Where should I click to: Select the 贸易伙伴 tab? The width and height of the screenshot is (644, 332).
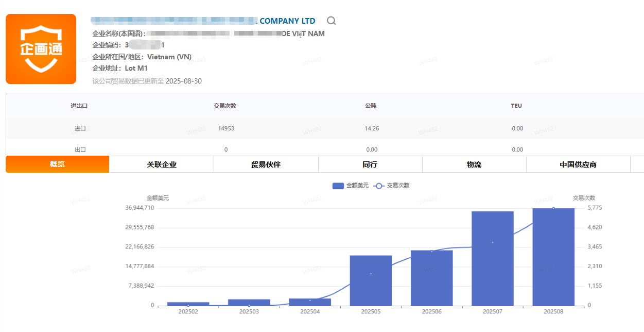tap(266, 164)
